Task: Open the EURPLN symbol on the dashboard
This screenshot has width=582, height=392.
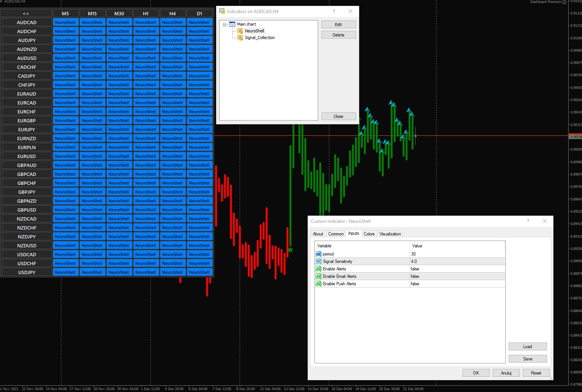Action: tap(26, 147)
